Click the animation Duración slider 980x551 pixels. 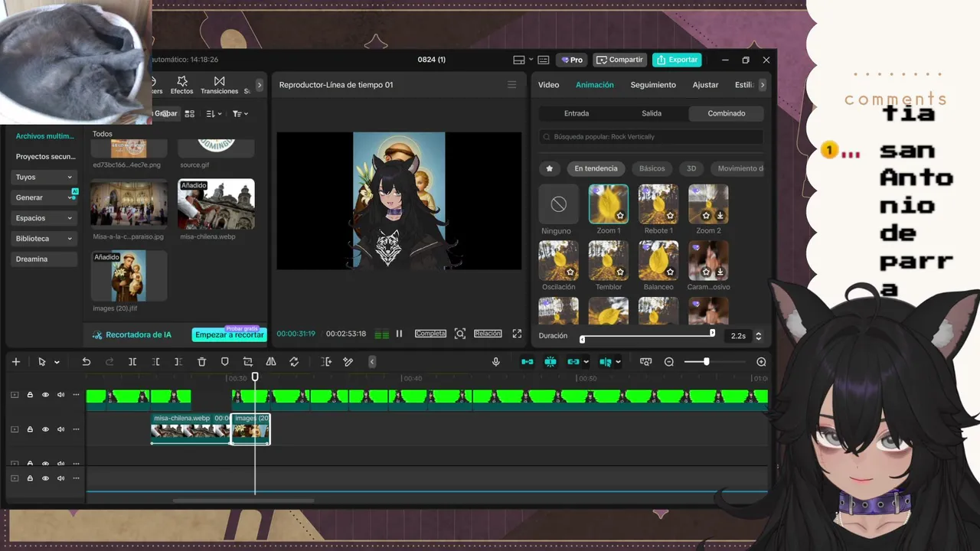[647, 334]
